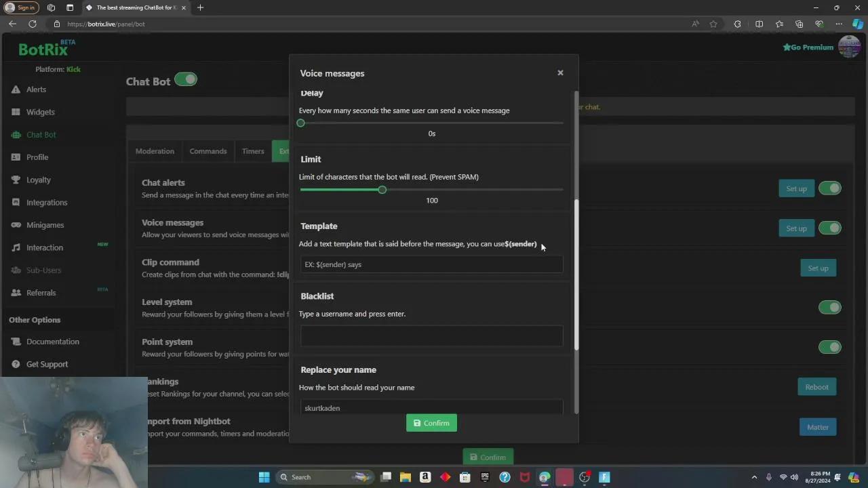This screenshot has height=488, width=868.
Task: Close the Voice messages dialog
Action: (x=560, y=73)
